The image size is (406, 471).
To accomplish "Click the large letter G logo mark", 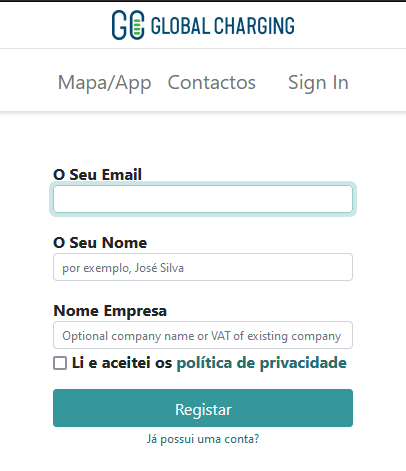I will [119, 25].
